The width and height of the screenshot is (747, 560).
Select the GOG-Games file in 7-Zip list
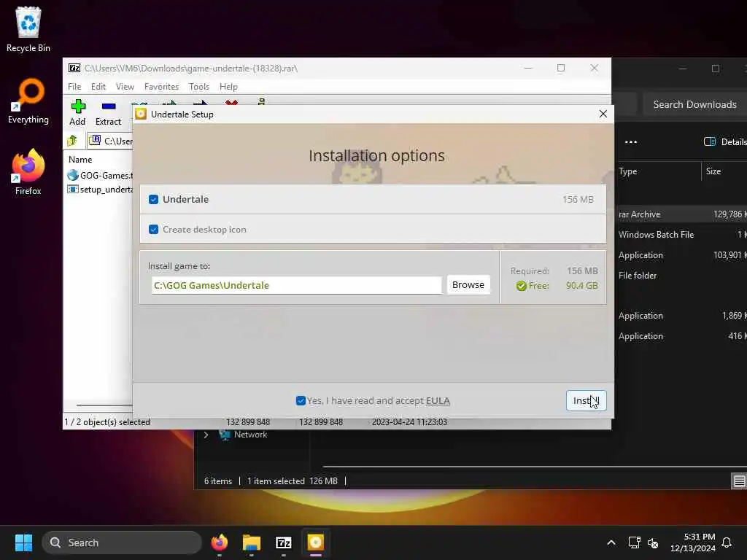pos(100,175)
